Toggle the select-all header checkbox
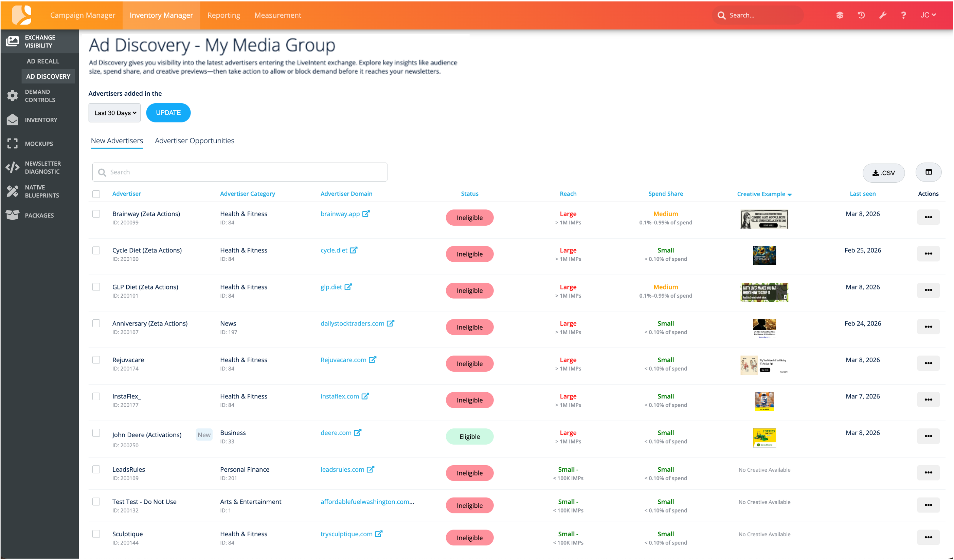The height and width of the screenshot is (560, 954). (96, 194)
